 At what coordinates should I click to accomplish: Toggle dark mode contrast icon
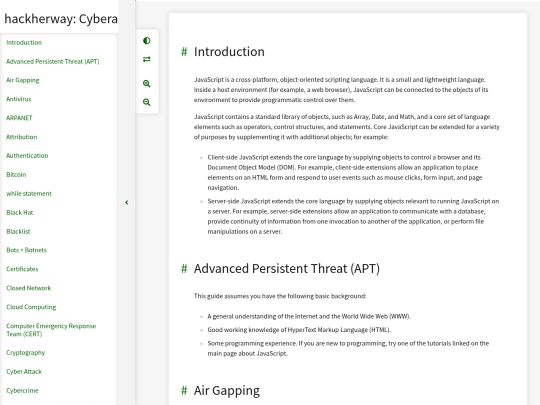coord(147,41)
